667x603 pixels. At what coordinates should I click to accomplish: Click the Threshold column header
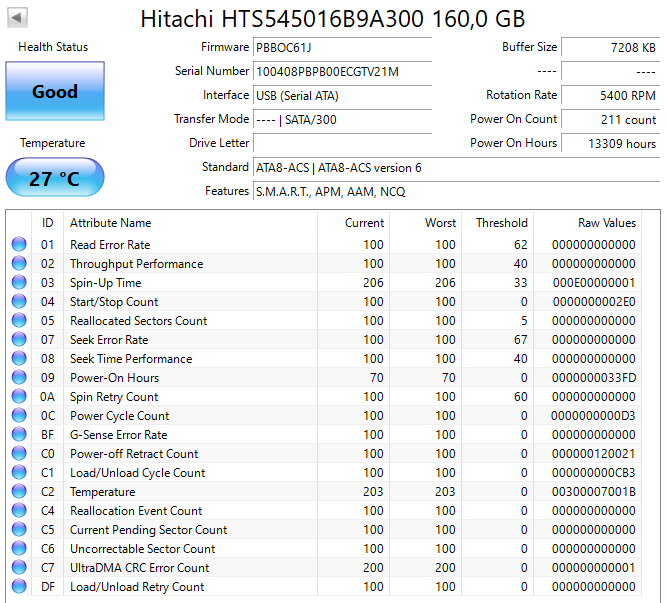click(498, 223)
